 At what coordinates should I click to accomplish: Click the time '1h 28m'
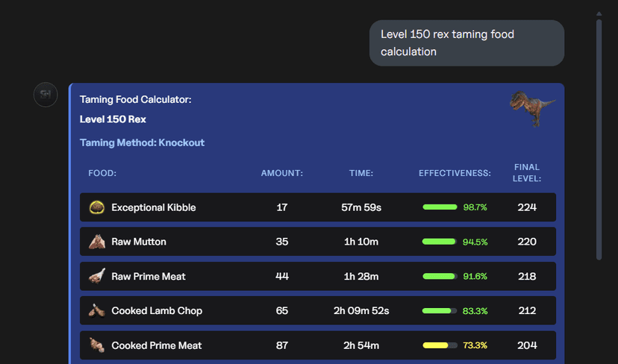point(361,277)
